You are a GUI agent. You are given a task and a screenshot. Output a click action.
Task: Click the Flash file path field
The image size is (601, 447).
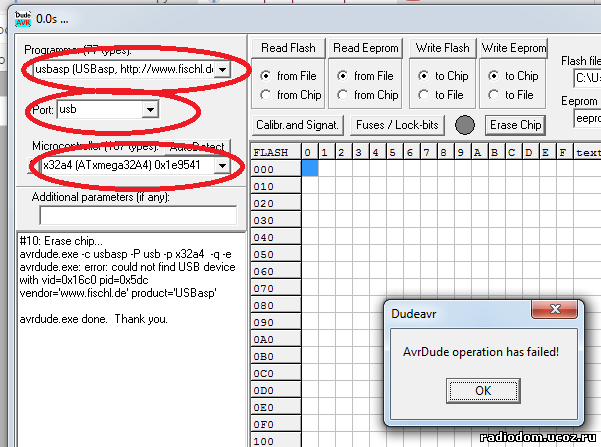pyautogui.click(x=587, y=78)
